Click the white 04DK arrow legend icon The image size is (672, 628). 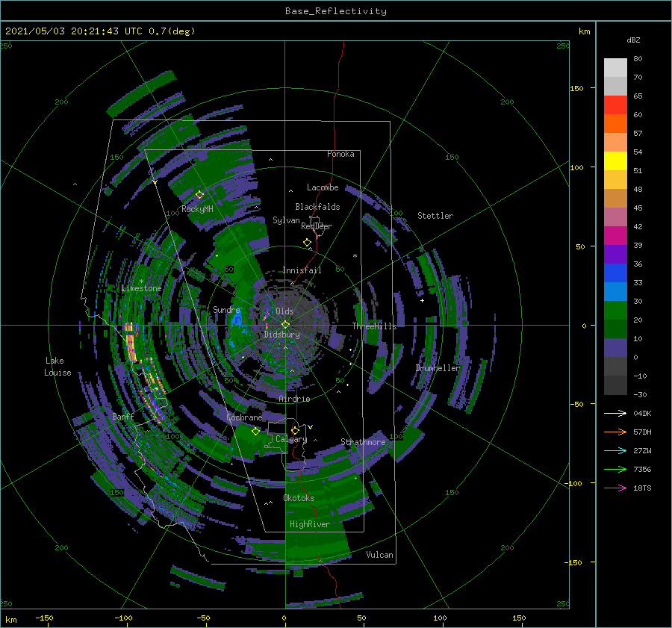tap(615, 413)
